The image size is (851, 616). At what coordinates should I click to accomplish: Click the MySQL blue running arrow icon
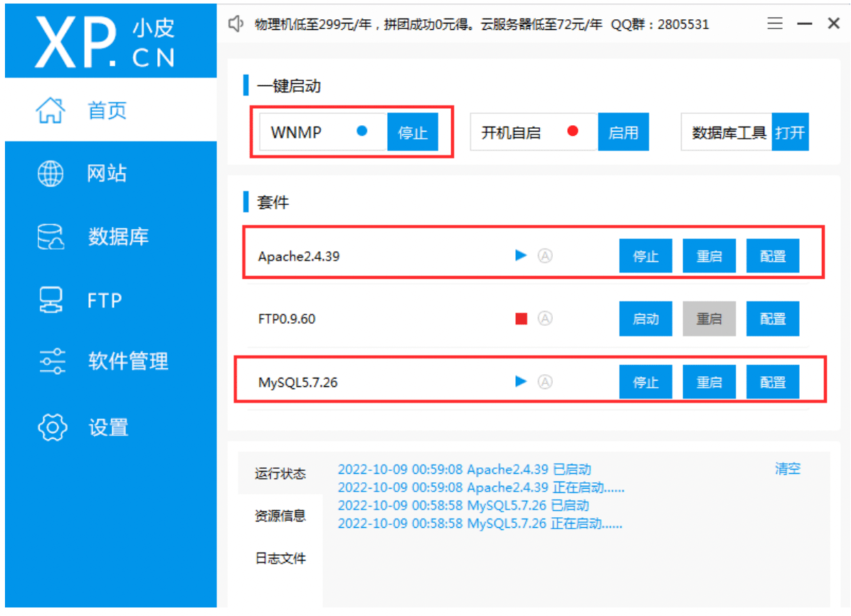tap(521, 381)
